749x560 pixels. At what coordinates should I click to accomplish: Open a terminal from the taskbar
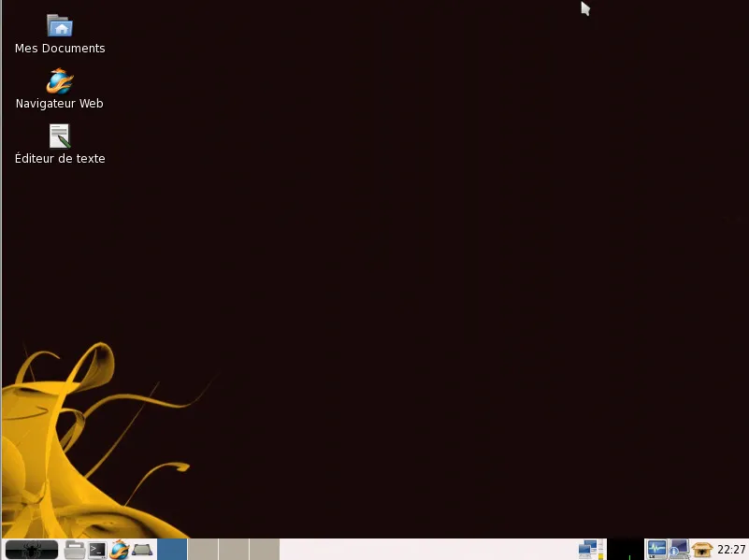coord(97,550)
